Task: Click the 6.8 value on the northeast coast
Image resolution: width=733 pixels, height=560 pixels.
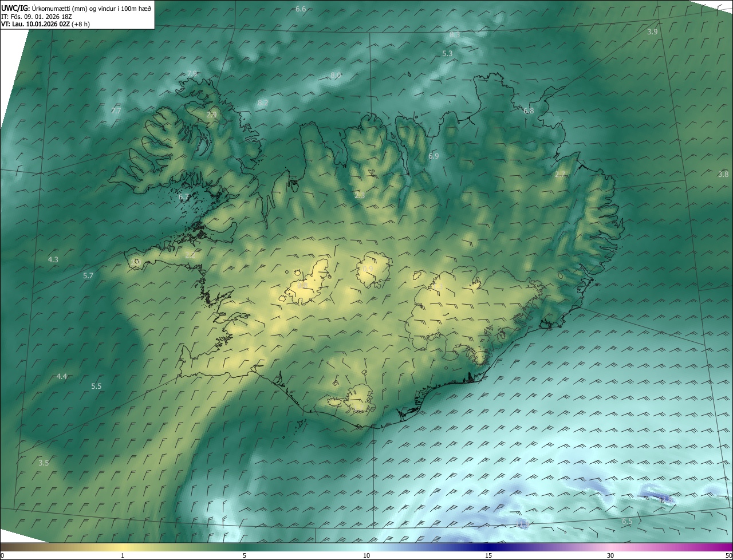Action: (x=529, y=111)
